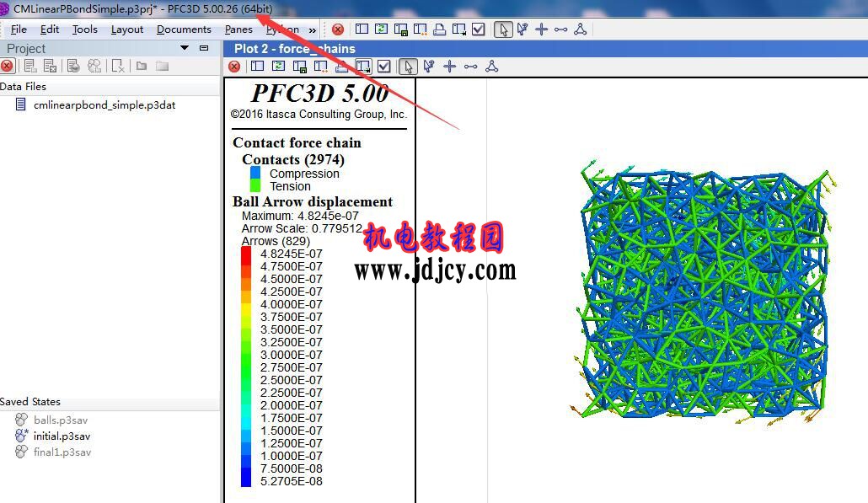Screen dimensions: 868x503
Task: Click Arrows (829) legend entry
Action: (276, 241)
